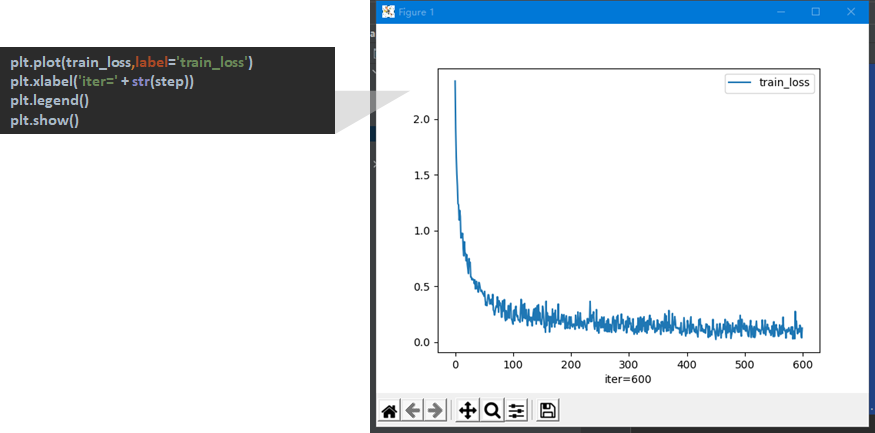Save the figure with floppy disk icon

(548, 410)
